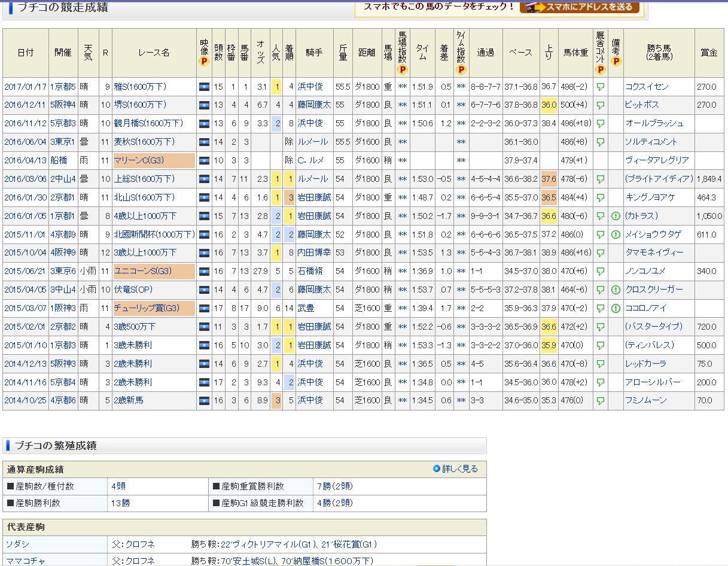Click premium P icon under 映像 header

click(x=204, y=61)
